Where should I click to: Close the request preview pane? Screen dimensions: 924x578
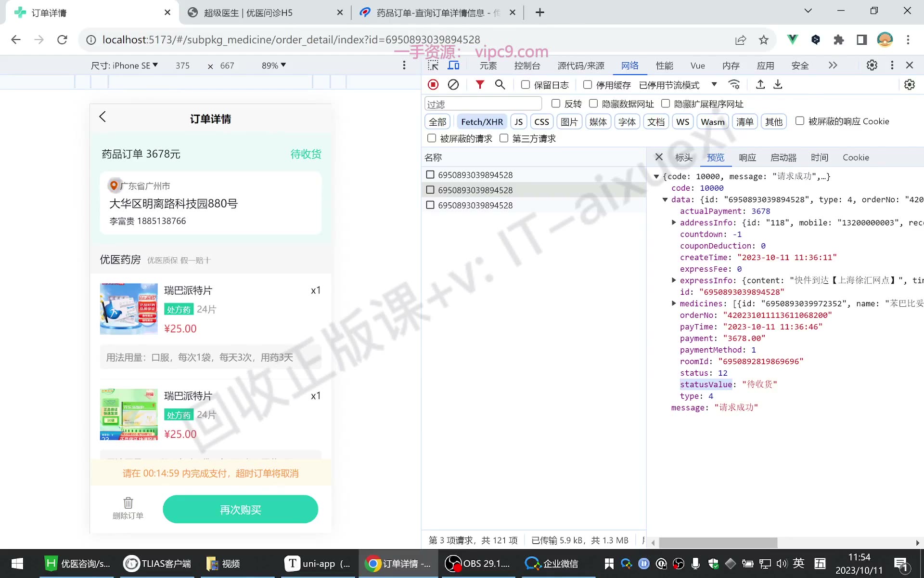pyautogui.click(x=659, y=157)
